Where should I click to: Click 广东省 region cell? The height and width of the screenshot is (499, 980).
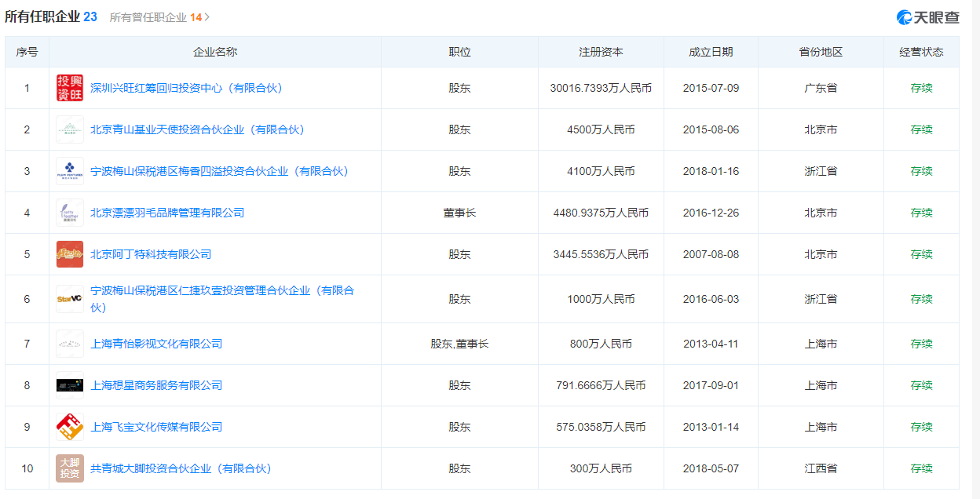(x=821, y=88)
